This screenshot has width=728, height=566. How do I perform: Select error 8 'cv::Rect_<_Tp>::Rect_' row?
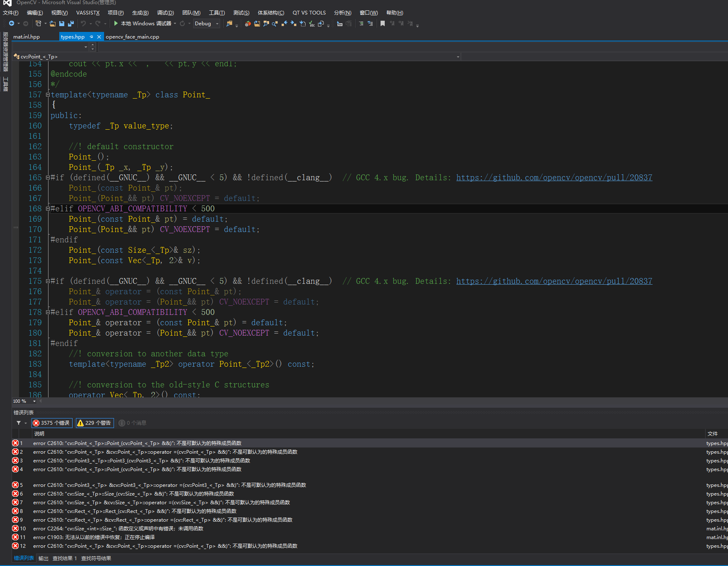pos(370,511)
